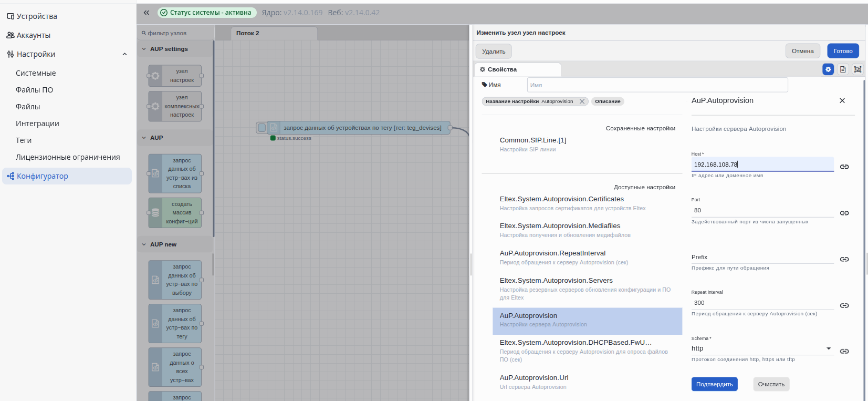The height and width of the screenshot is (401, 868).
Task: Collapse the sidebar with double chevron icon
Action: pos(147,13)
